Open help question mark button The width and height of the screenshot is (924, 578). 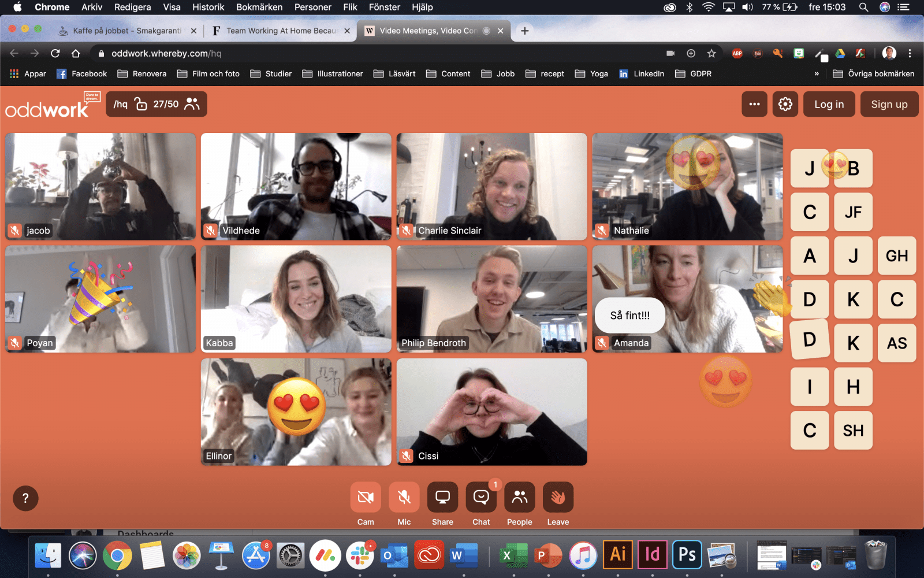25,498
